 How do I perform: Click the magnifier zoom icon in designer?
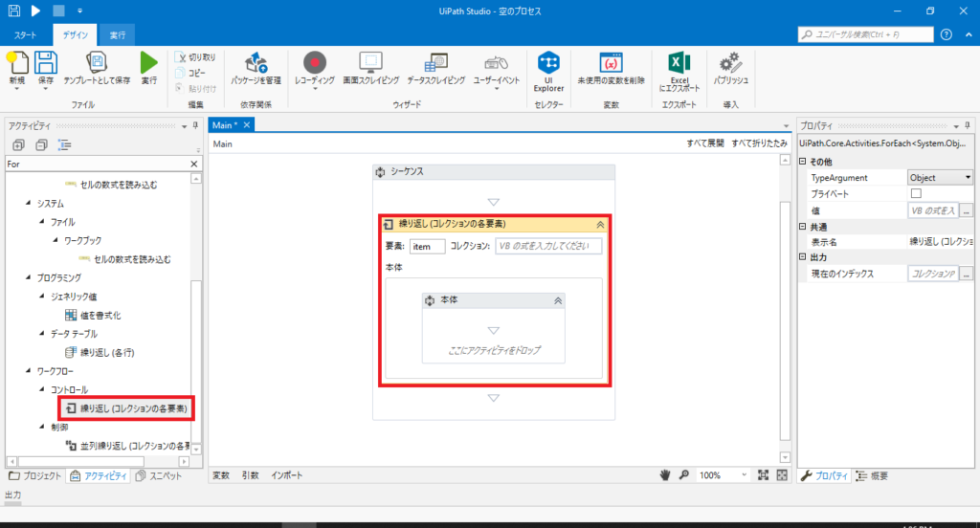pyautogui.click(x=683, y=475)
